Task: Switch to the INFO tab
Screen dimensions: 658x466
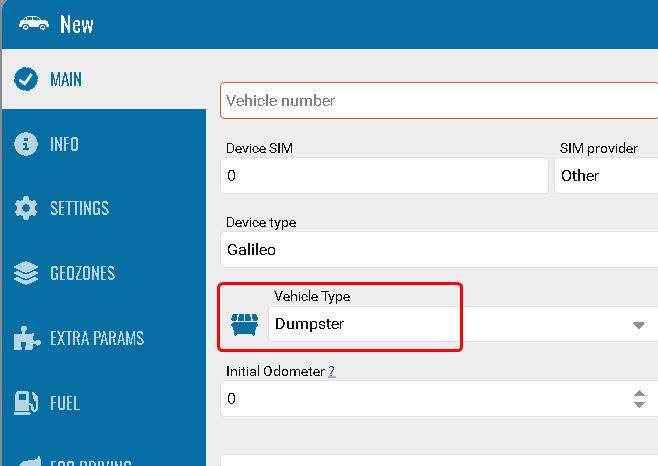Action: click(64, 144)
